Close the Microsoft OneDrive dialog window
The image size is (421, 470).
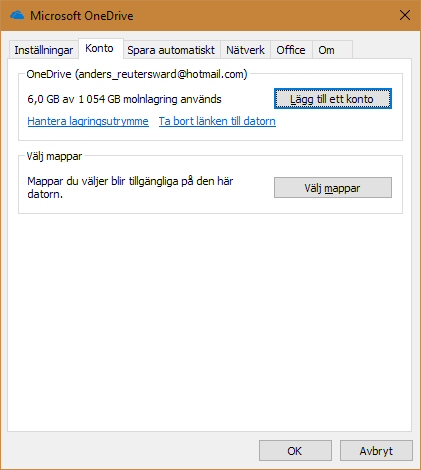click(405, 15)
